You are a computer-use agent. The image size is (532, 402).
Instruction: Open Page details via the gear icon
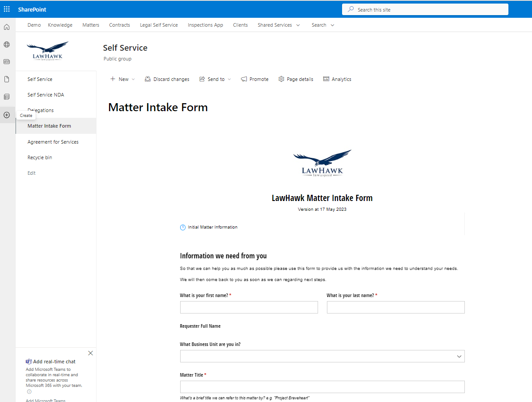click(x=295, y=79)
